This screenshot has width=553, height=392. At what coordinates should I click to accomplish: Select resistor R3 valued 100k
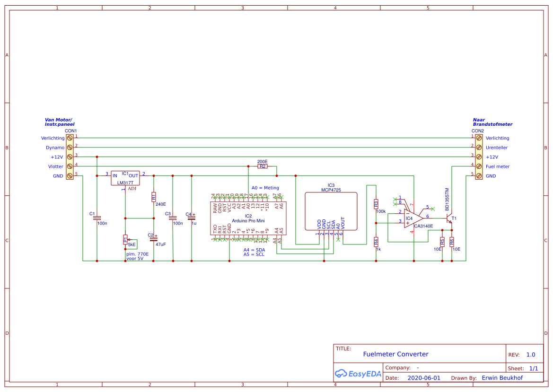[376, 203]
